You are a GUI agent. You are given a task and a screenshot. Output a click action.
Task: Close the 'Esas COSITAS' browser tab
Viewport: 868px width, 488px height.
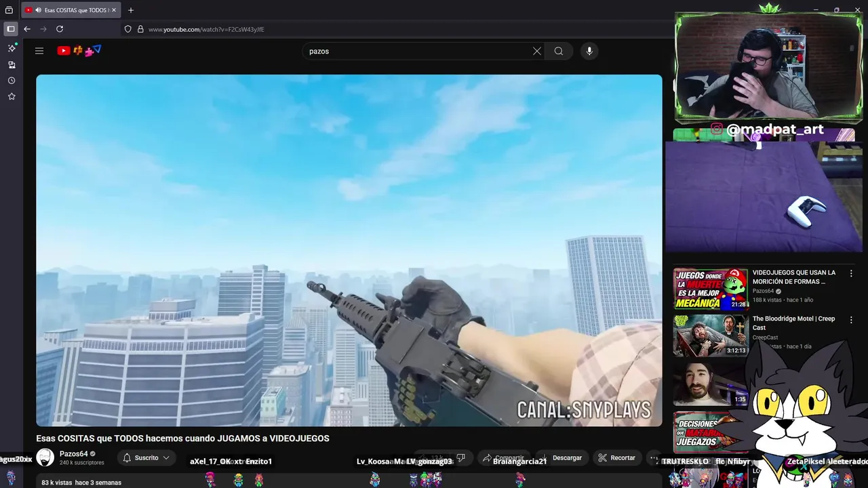pyautogui.click(x=114, y=10)
